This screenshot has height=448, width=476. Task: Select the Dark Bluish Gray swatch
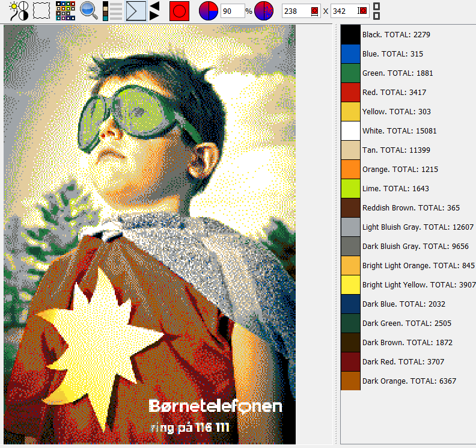coord(350,247)
